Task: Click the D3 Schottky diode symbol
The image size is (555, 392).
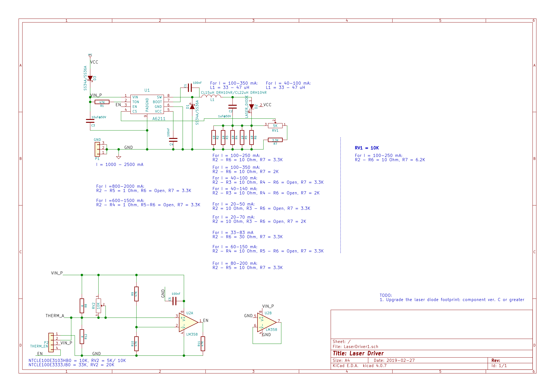Action: 90,78
